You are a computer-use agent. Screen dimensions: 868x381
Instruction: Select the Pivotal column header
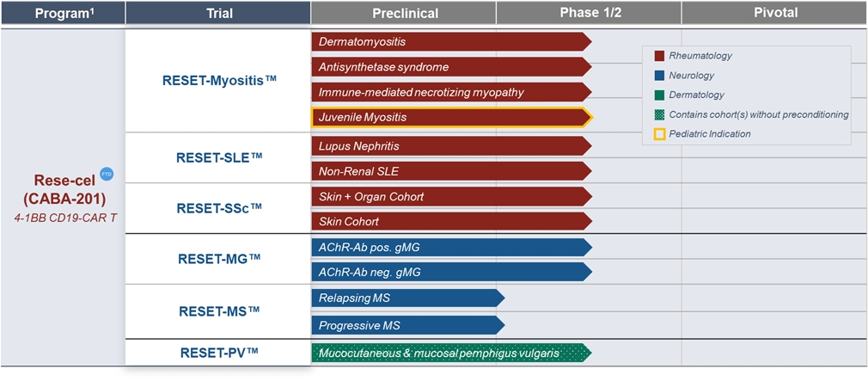tap(774, 13)
